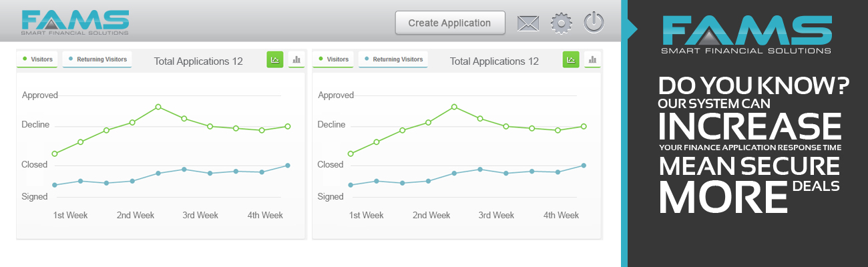
Task: Toggle Visitors series in left chart
Action: 39,59
